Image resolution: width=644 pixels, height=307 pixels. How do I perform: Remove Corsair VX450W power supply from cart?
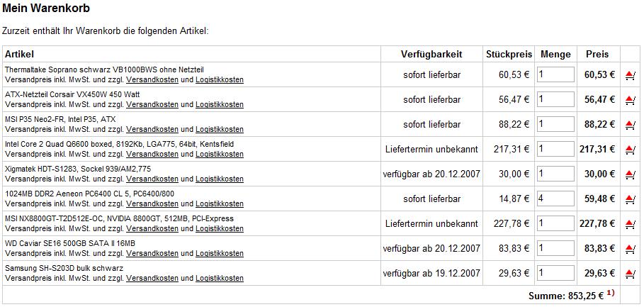point(630,100)
